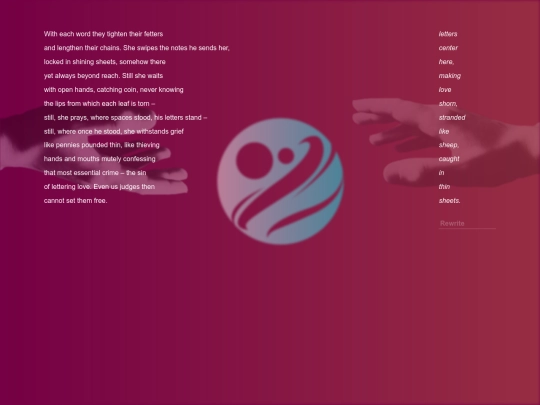Click the poem line 'With each word they tighten their fetters'
Image resolution: width=540 pixels, height=405 pixels.
coord(103,34)
